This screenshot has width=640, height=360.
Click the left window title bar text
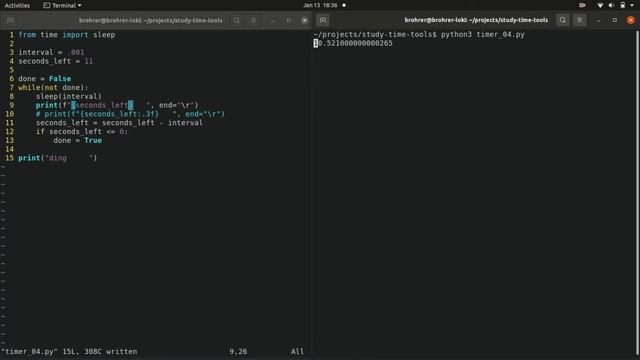pyautogui.click(x=151, y=20)
